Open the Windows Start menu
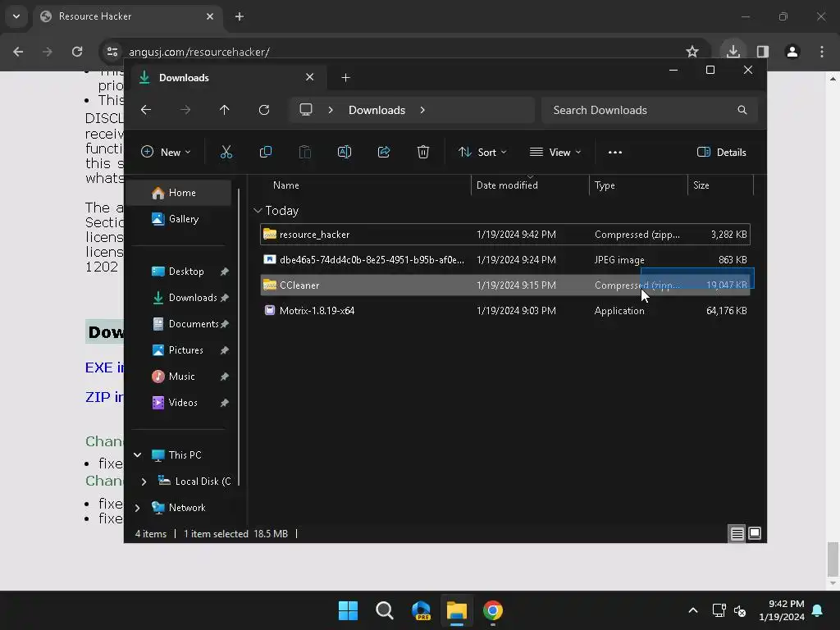The image size is (840, 630). (x=348, y=610)
